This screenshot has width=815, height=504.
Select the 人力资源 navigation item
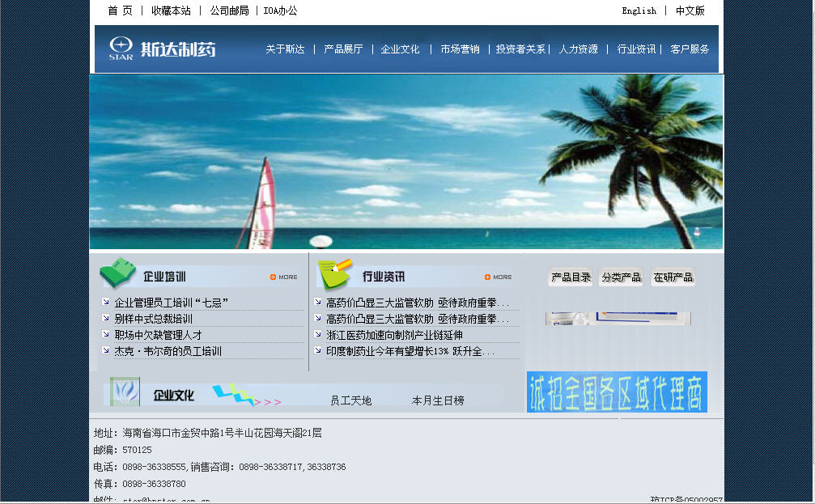pos(579,49)
